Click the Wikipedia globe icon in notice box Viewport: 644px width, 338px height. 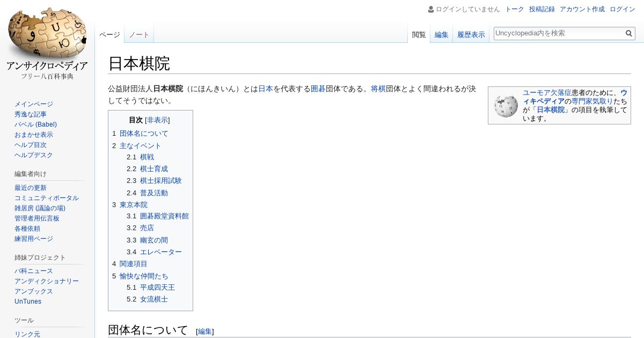[506, 106]
